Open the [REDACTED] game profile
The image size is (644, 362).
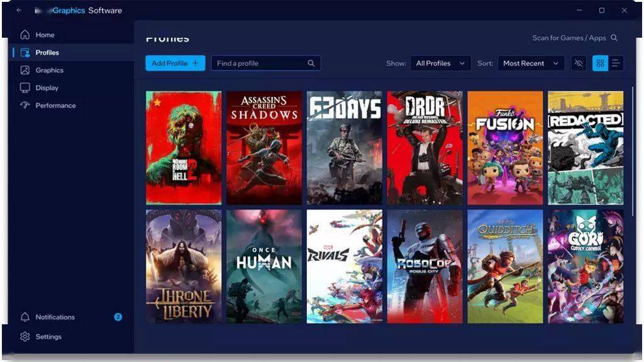pyautogui.click(x=586, y=148)
